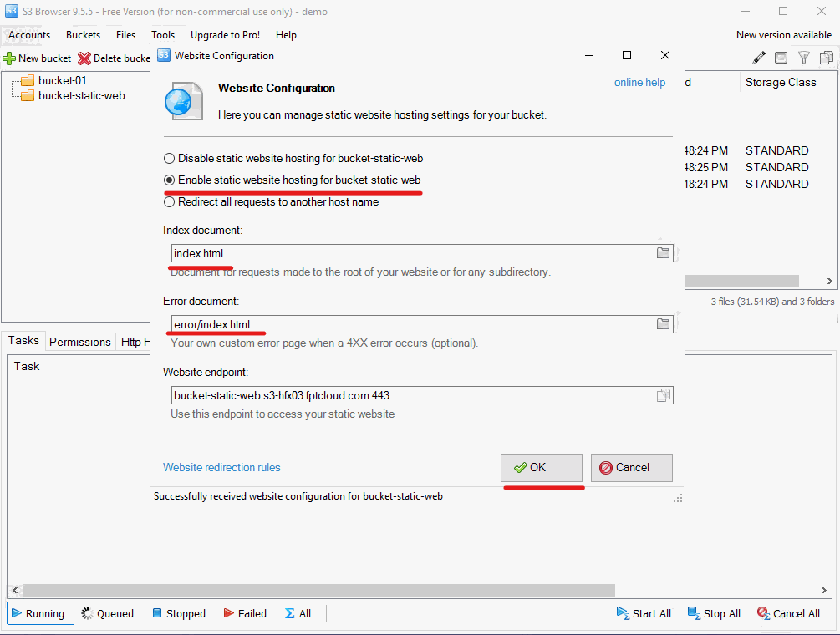Click the New version available notice
This screenshot has height=635, width=840.
(x=784, y=35)
